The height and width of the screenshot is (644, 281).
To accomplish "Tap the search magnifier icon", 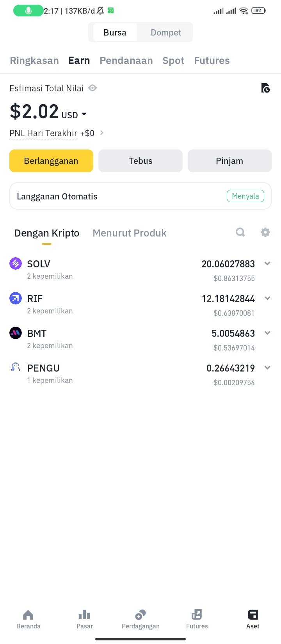I will (240, 233).
